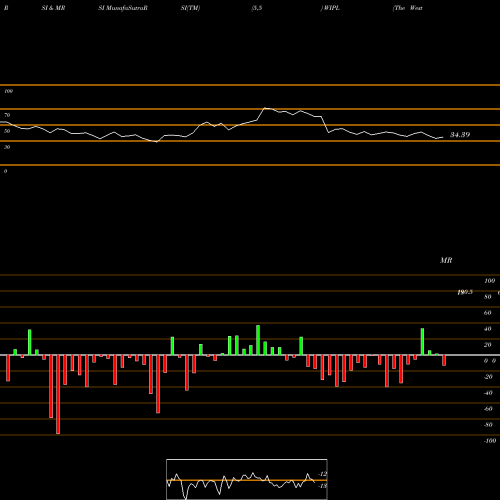Image resolution: width=500 pixels, height=500 pixels.
Task: Click the 40 label on MR axis
Action: [x=488, y=329]
